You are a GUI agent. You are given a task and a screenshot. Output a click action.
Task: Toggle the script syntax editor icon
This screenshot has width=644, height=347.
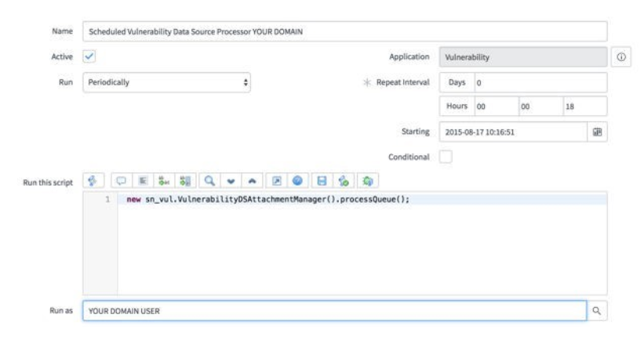[93, 181]
